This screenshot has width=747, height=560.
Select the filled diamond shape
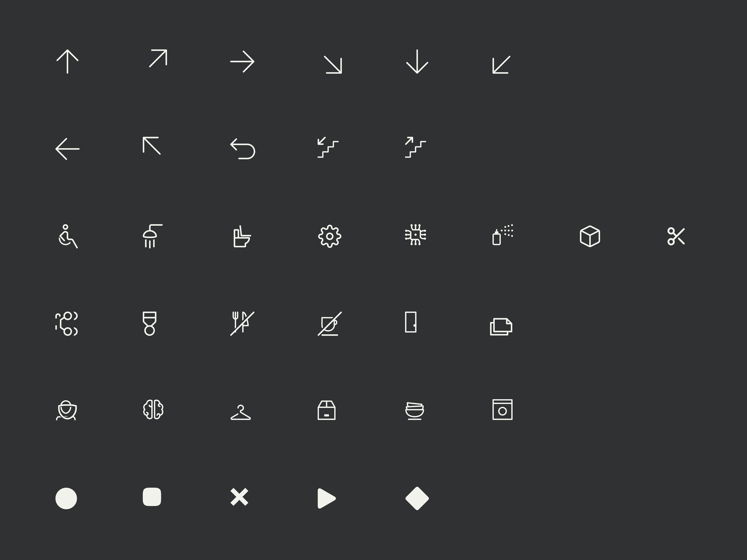(417, 498)
